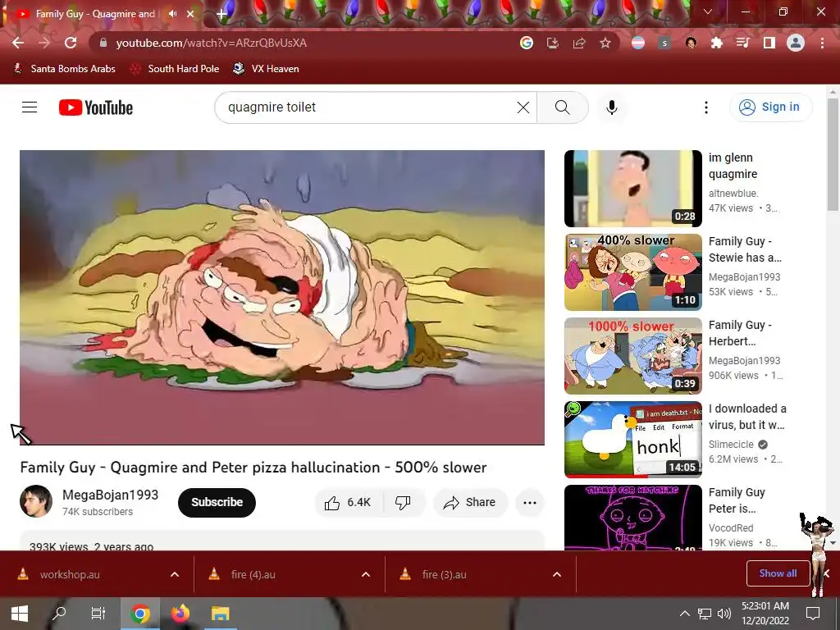The height and width of the screenshot is (630, 840).
Task: Open the notification center icon
Action: click(813, 614)
